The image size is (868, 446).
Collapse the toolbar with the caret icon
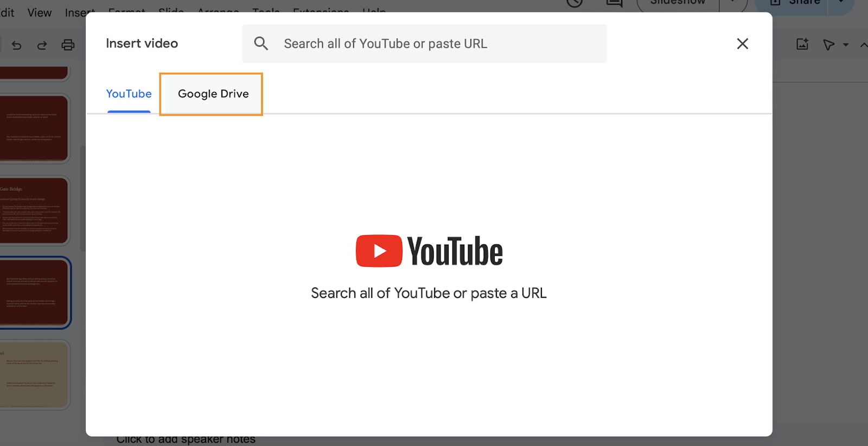pos(863,45)
